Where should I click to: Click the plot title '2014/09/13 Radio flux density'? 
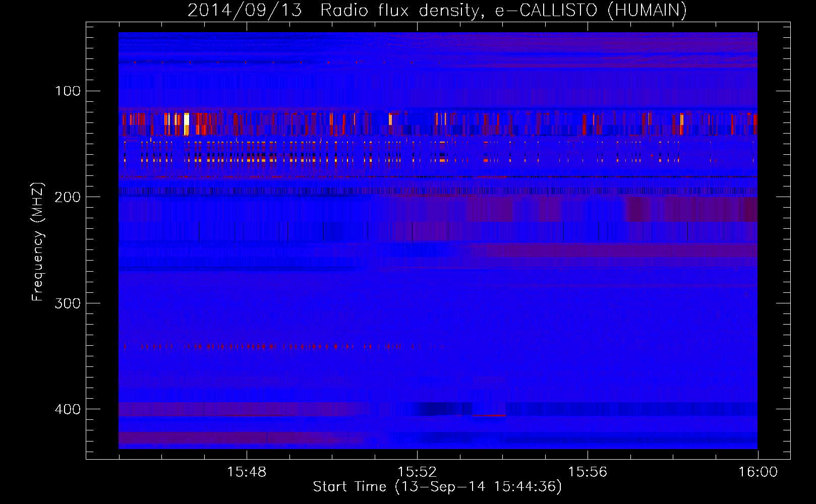(333, 10)
